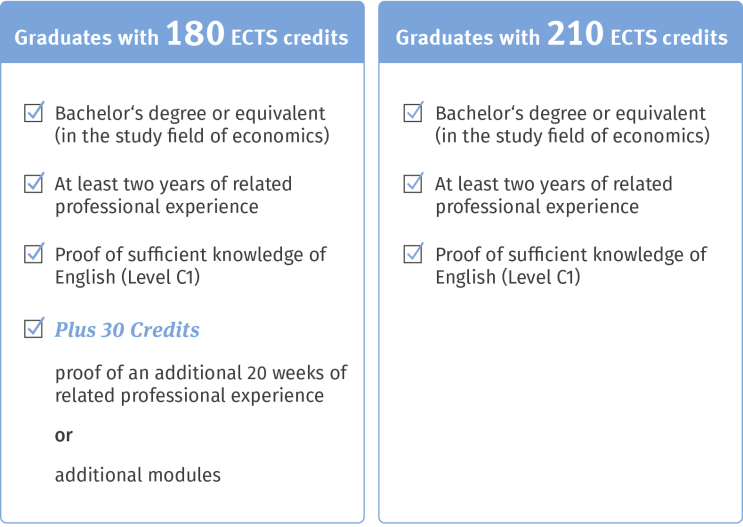Click the Plus 30 Credits italic heading
This screenshot has width=743, height=527.
click(x=127, y=330)
